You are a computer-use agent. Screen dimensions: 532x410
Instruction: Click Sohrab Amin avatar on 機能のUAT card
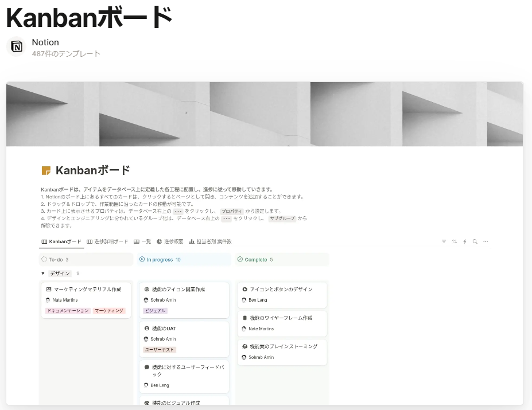point(146,339)
